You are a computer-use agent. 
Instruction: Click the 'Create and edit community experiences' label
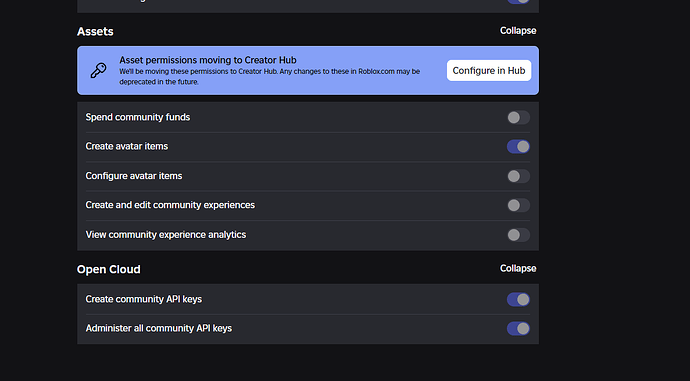[170, 205]
